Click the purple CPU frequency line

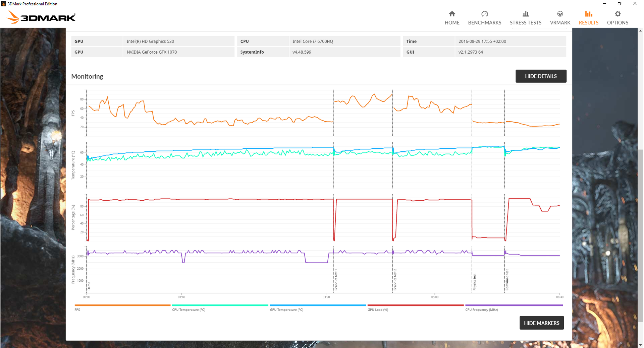pyautogui.click(x=235, y=253)
